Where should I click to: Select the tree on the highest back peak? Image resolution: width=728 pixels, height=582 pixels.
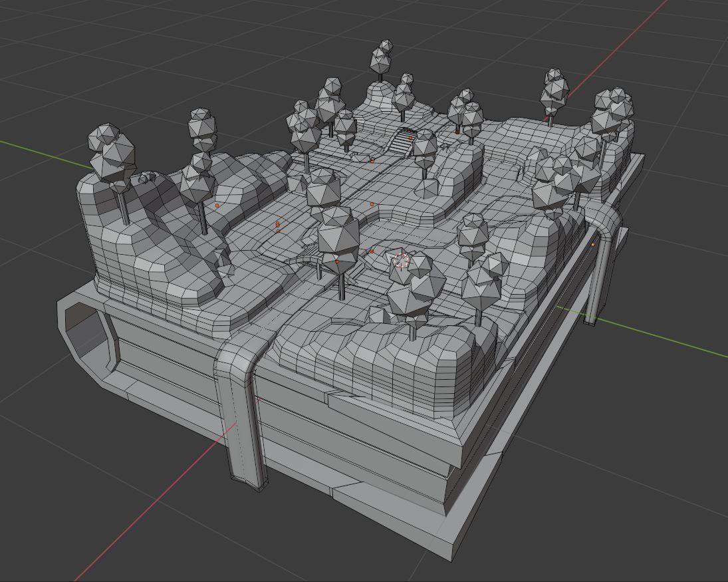pyautogui.click(x=382, y=62)
